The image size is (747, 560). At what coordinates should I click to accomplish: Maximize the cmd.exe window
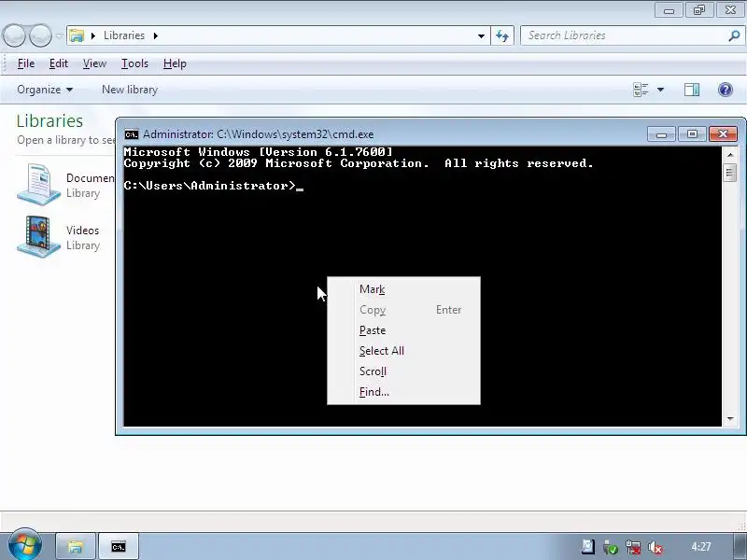[692, 134]
